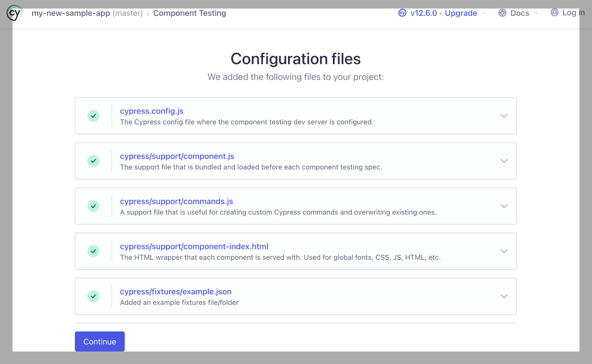Screen dimensions: 592x364
Task: Expand the example.json fixtures row chevron
Action: 504,296
